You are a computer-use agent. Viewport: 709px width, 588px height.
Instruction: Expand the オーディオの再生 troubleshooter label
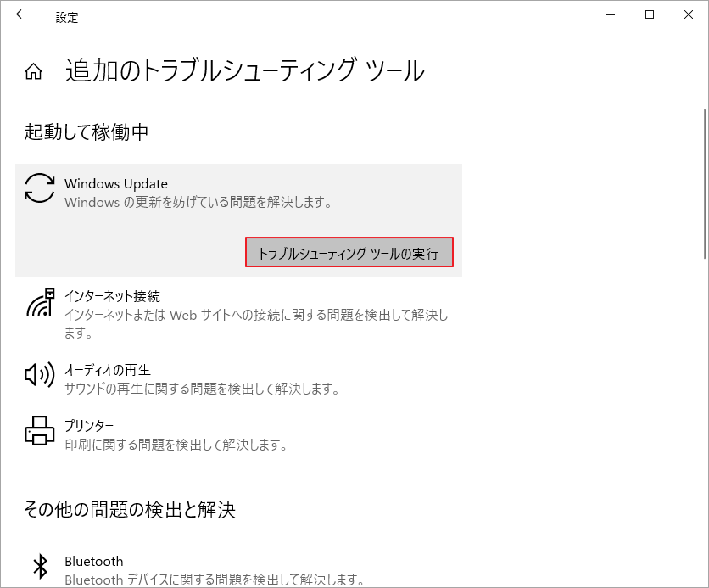(x=108, y=370)
